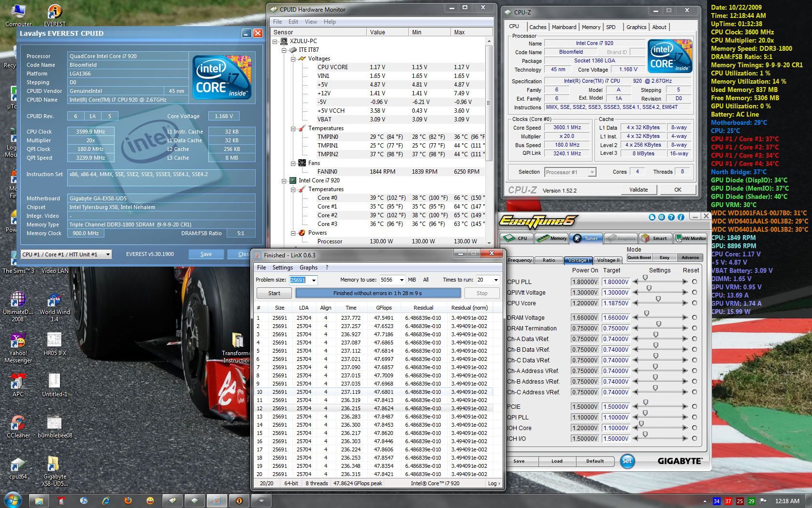This screenshot has height=508, width=812.
Task: Click CPU Vcore target value field
Action: [x=616, y=303]
